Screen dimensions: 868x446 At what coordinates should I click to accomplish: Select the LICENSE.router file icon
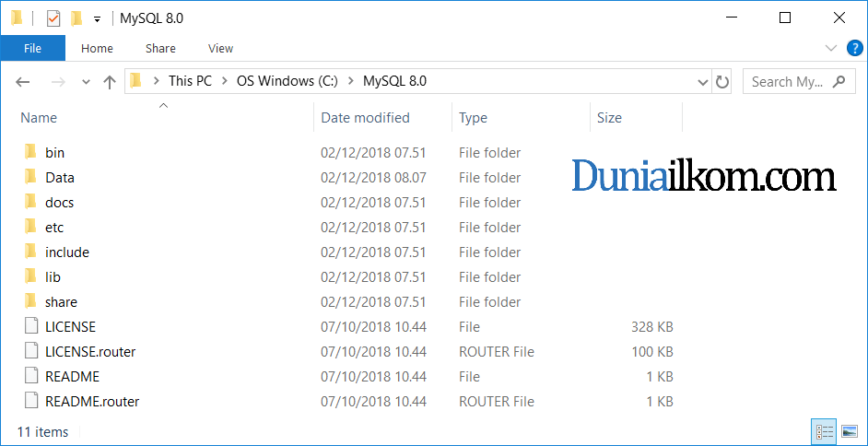point(31,351)
